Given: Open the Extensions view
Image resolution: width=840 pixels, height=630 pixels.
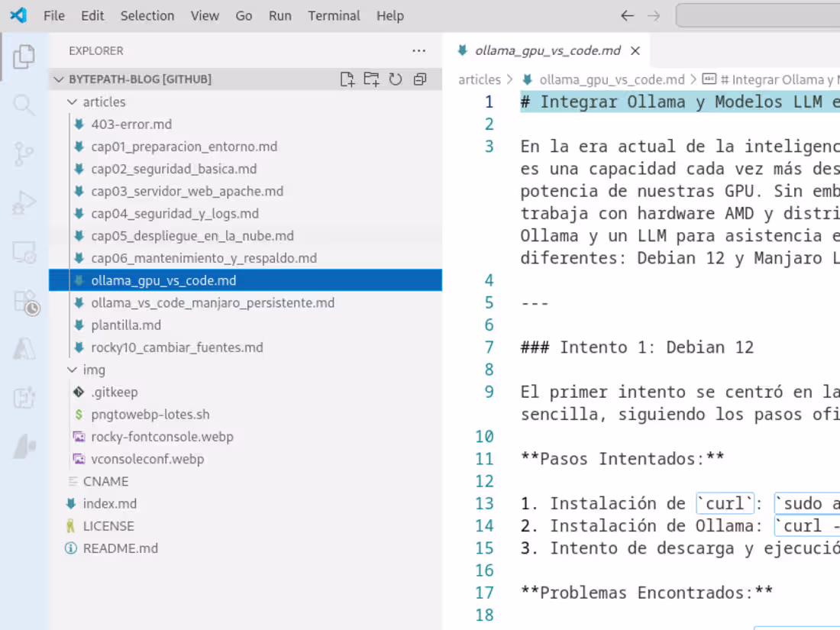Looking at the screenshot, I should 24,302.
